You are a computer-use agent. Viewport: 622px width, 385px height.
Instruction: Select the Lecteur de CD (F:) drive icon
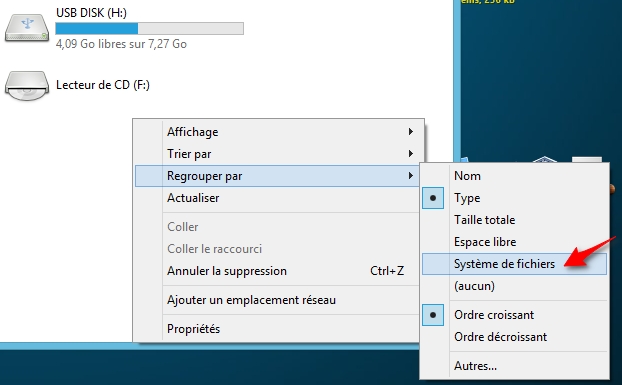(27, 86)
